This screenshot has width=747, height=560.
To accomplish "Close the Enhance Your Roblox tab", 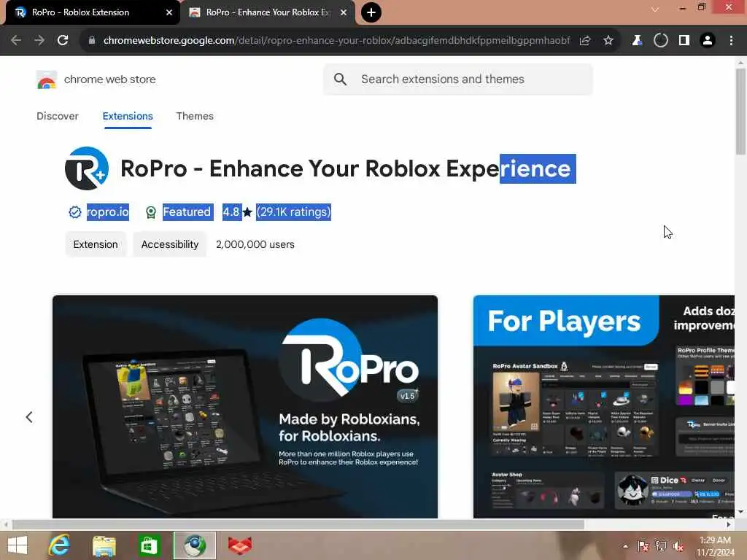I will 344,12.
